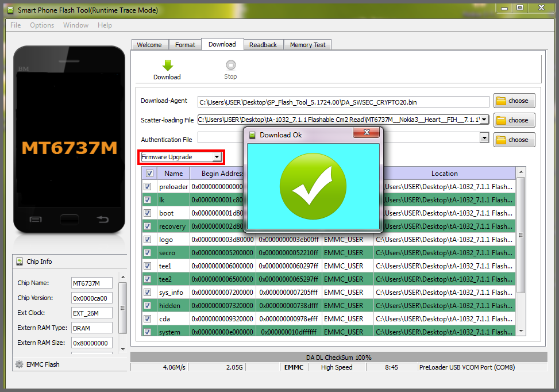Click the folder icon for Scatter-loading choose

tap(501, 120)
